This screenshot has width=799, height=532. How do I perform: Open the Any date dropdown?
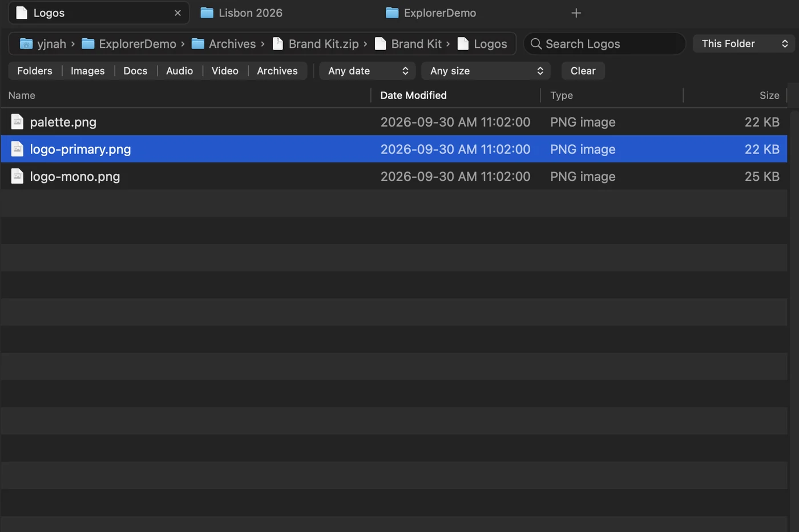[x=368, y=71]
